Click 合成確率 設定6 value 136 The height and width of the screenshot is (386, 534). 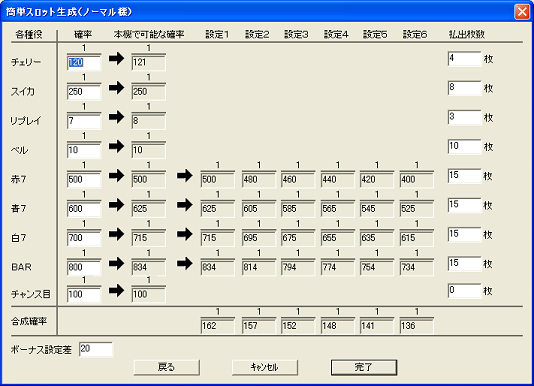point(417,326)
